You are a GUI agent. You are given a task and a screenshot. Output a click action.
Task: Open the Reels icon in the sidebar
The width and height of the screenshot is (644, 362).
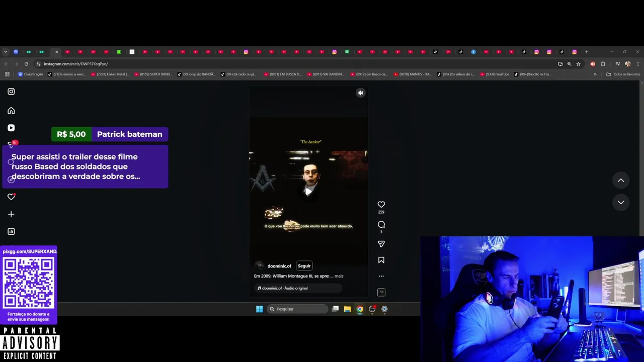click(11, 128)
